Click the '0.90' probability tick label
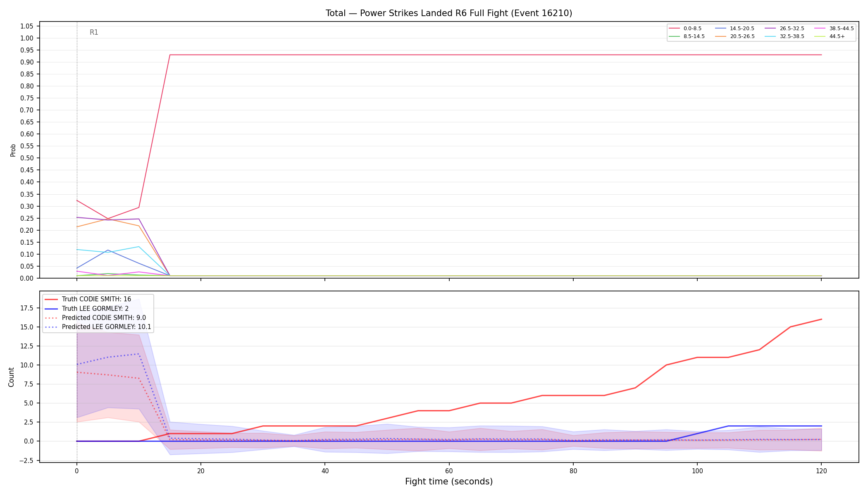Viewport: 868px width, 496px height. [26, 62]
